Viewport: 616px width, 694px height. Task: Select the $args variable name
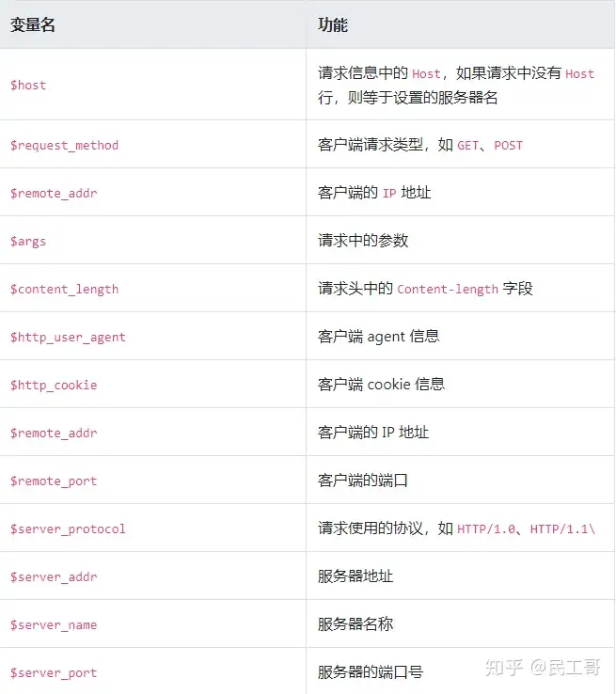click(28, 241)
